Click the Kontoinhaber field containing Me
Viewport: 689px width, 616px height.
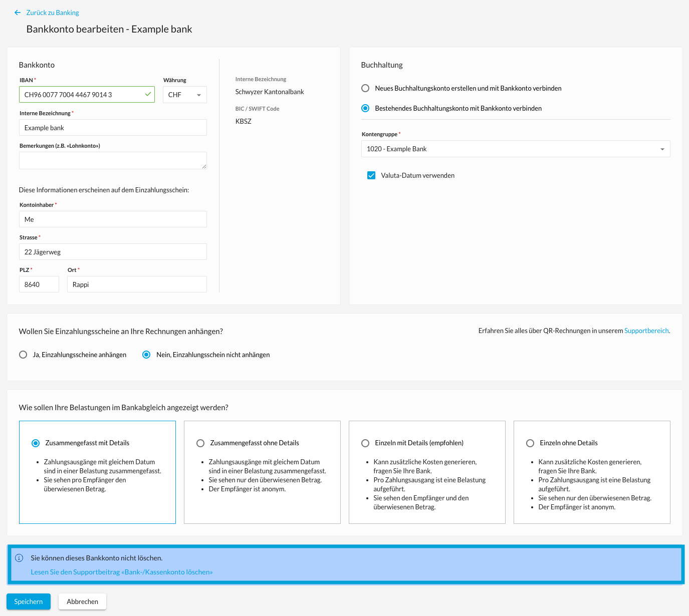(113, 219)
